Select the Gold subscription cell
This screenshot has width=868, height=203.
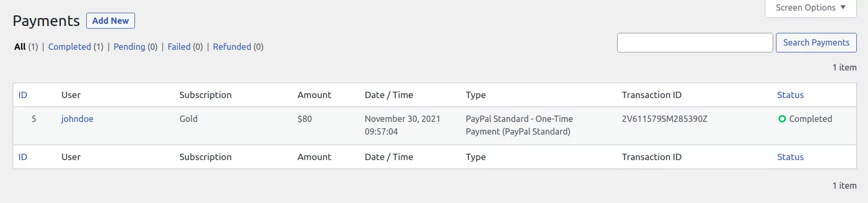point(188,119)
